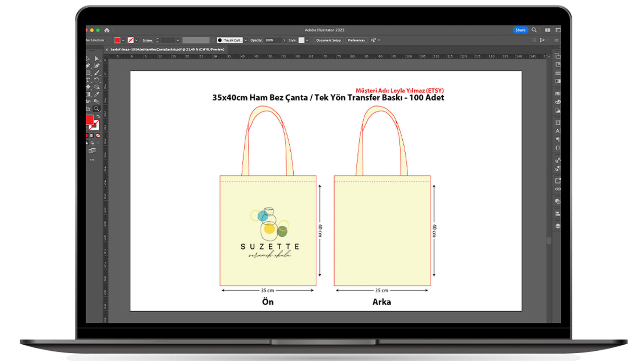Click the blue Share button
This screenshot has height=361, width=644.
tap(520, 30)
